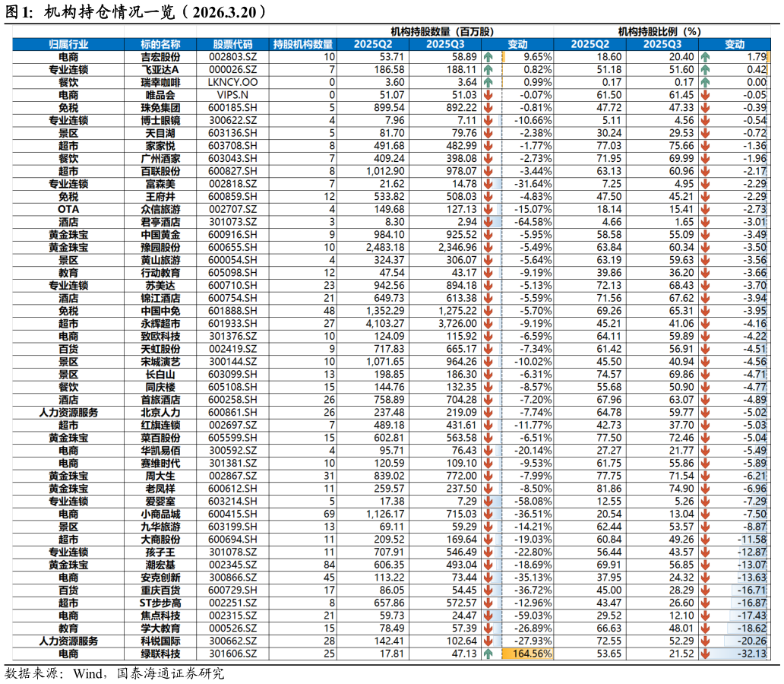Click the down arrow beside -15.07%
The height and width of the screenshot is (684, 784).
(x=488, y=210)
